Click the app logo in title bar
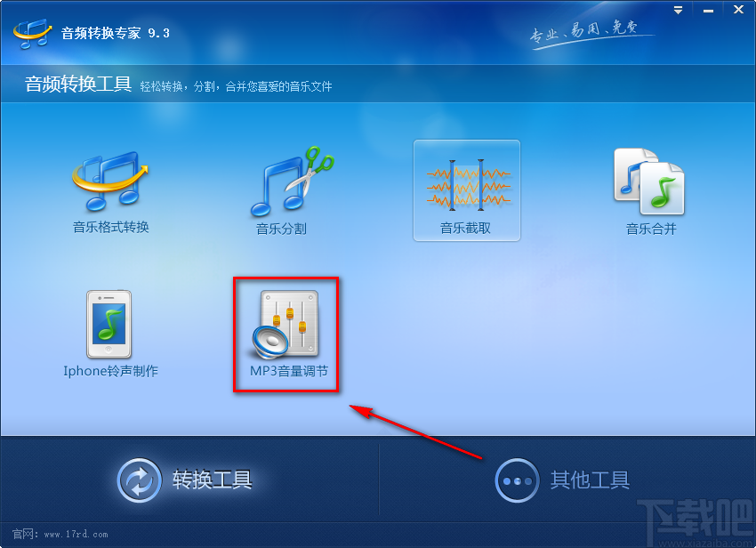Viewport: 756px width, 548px height. (x=32, y=33)
